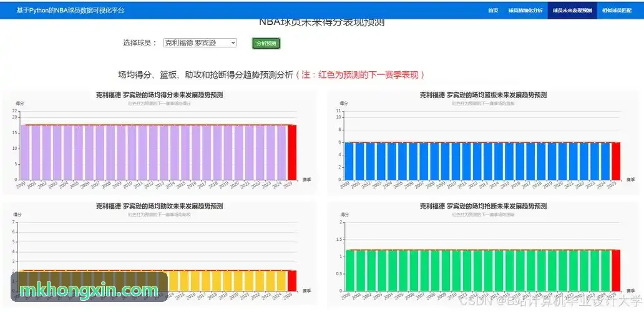Image resolution: width=644 pixels, height=312 pixels.
Task: Click the 选择球员 label text
Action: tap(140, 42)
